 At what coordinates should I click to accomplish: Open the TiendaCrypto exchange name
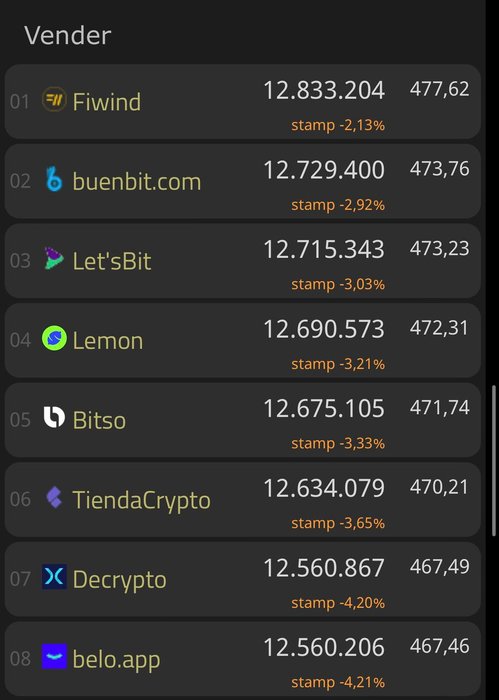(141, 500)
